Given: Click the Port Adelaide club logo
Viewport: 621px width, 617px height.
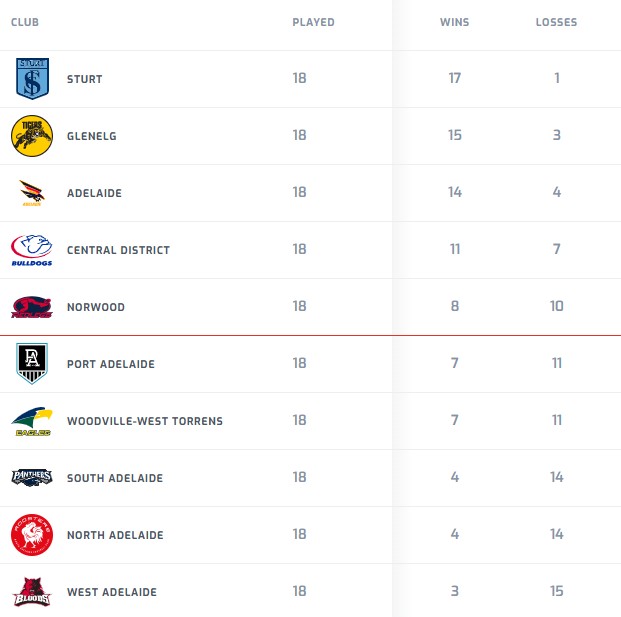Looking at the screenshot, I should 32,364.
